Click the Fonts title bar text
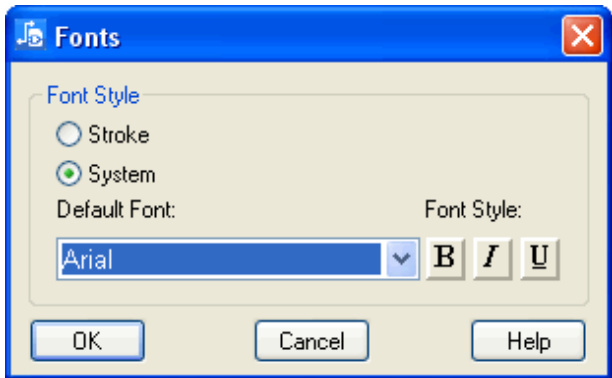The width and height of the screenshot is (612, 378). pos(87,37)
